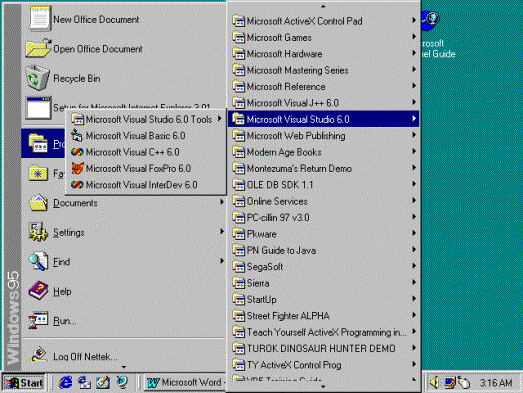Click the 3:16 AM clock
This screenshot has height=393, width=523.
(496, 383)
